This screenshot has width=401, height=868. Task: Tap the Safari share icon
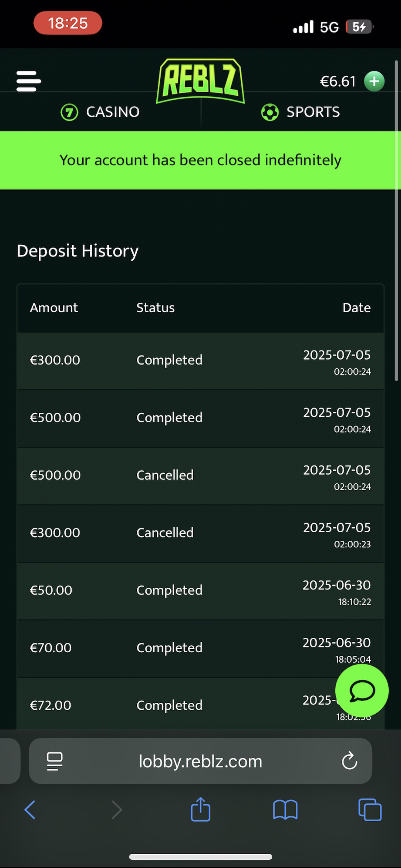[x=200, y=810]
